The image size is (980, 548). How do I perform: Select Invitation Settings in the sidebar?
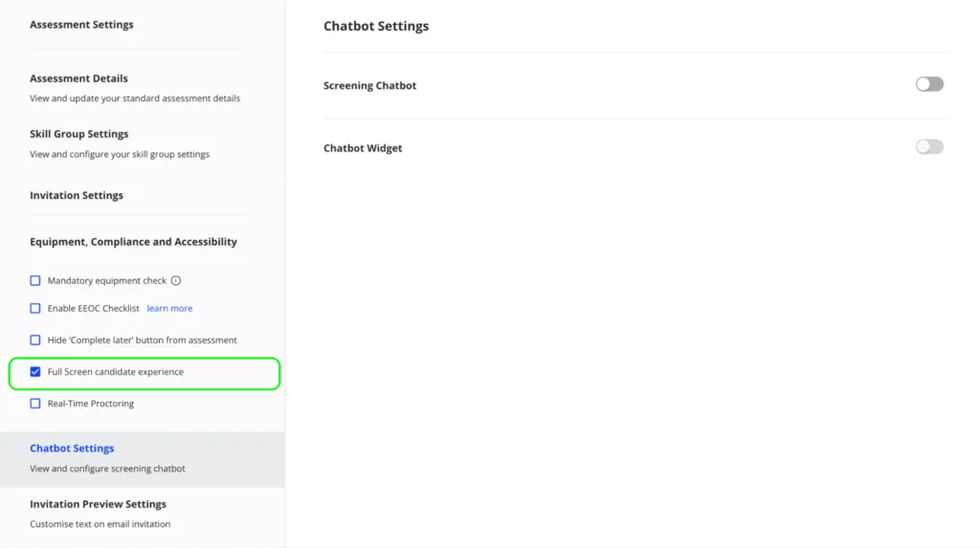click(x=77, y=195)
